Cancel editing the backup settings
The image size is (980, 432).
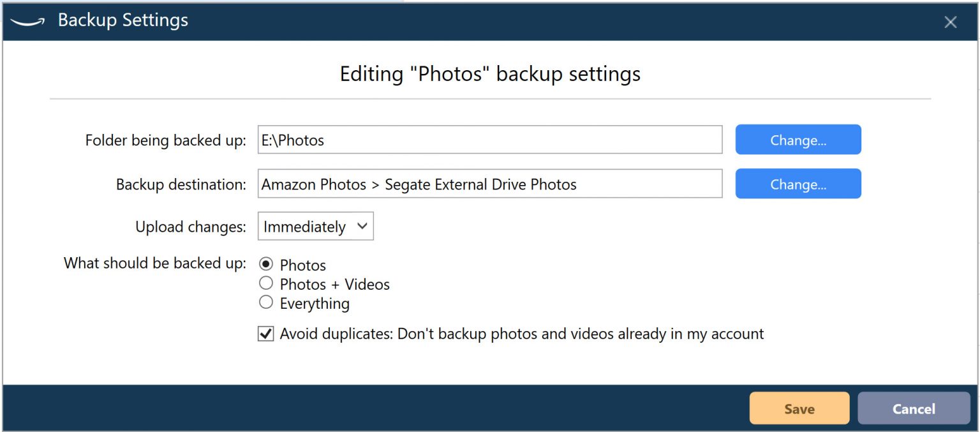tap(913, 408)
